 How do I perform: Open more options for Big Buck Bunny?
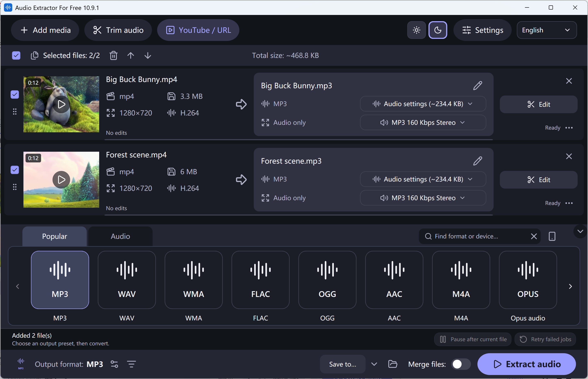569,128
